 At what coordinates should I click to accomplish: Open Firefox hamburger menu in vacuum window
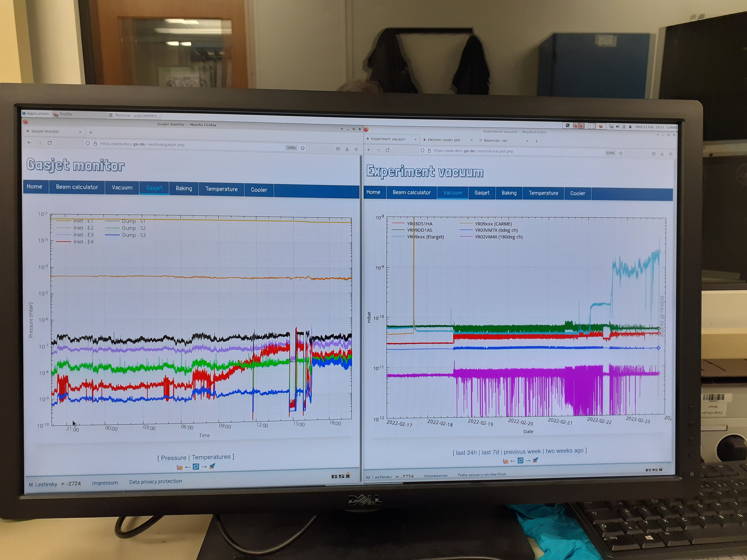pos(670,154)
